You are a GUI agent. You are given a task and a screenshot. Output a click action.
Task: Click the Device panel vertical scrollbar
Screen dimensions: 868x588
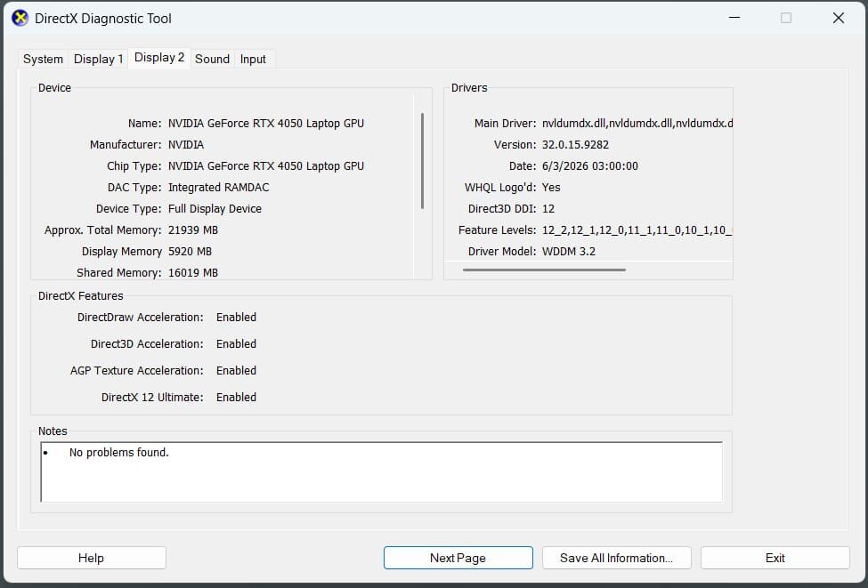422,161
